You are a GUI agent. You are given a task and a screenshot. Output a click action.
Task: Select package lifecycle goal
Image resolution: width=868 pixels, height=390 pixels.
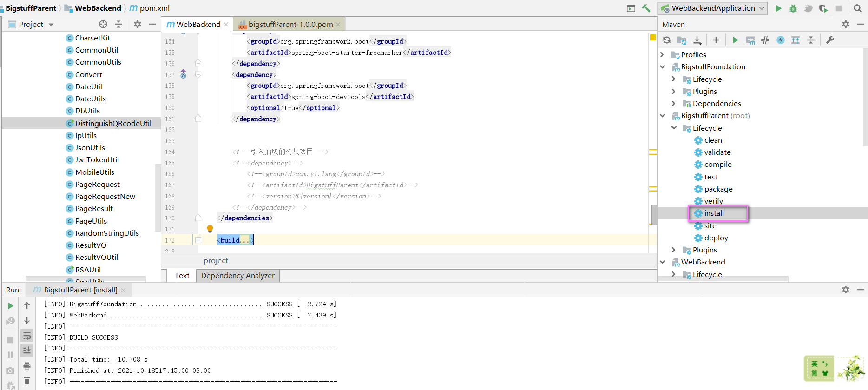(x=718, y=189)
